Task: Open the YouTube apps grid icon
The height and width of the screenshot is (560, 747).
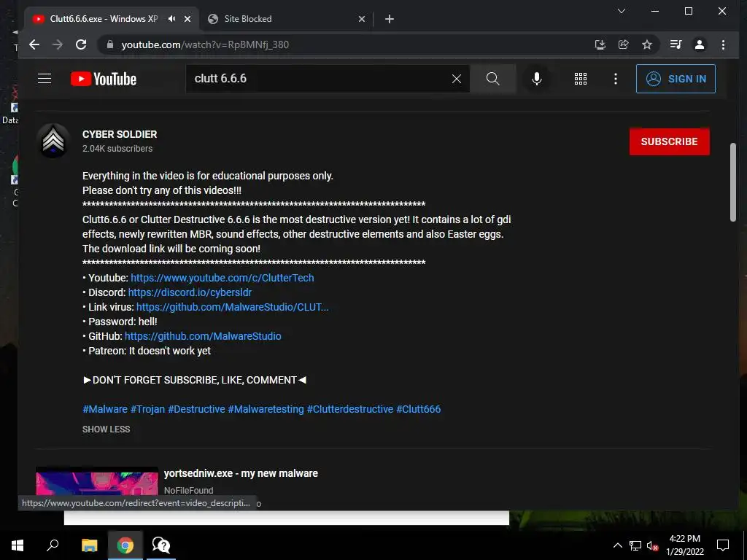Action: [580, 79]
